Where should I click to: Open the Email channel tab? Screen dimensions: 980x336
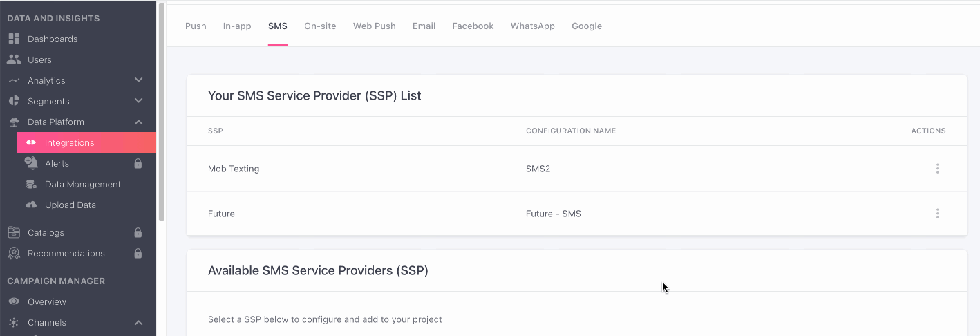coord(424,26)
